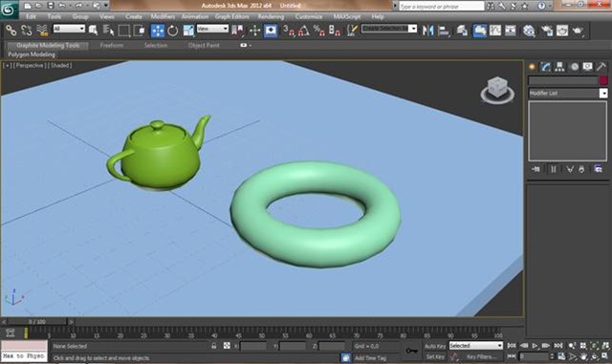The height and width of the screenshot is (364, 612).
Task: Click the Render Production teapot icon
Action: pos(578,31)
